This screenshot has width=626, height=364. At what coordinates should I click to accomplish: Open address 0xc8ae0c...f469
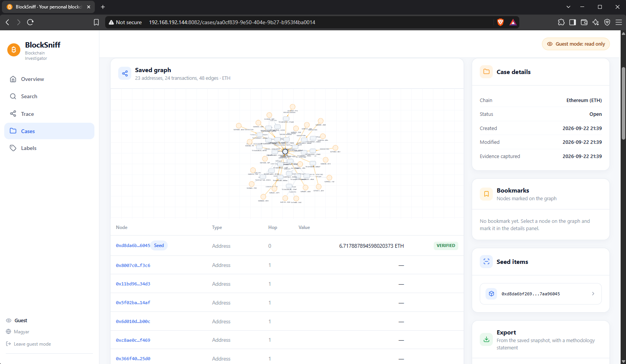tap(133, 340)
